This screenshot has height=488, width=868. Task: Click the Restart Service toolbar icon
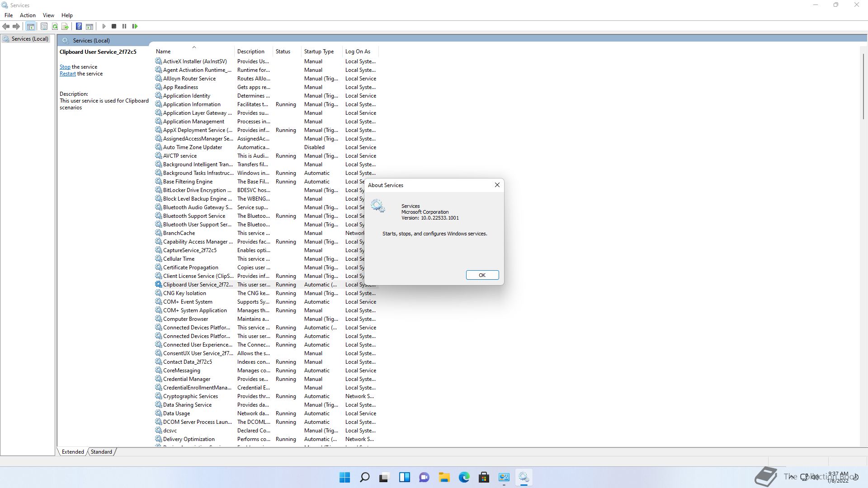[x=135, y=26]
